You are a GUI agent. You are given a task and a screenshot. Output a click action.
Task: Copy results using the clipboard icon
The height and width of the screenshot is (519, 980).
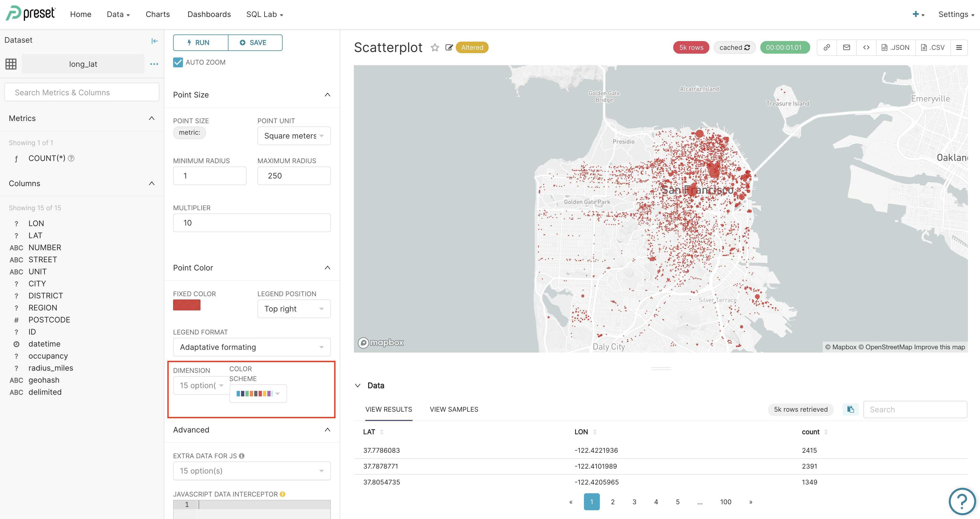[x=851, y=410]
